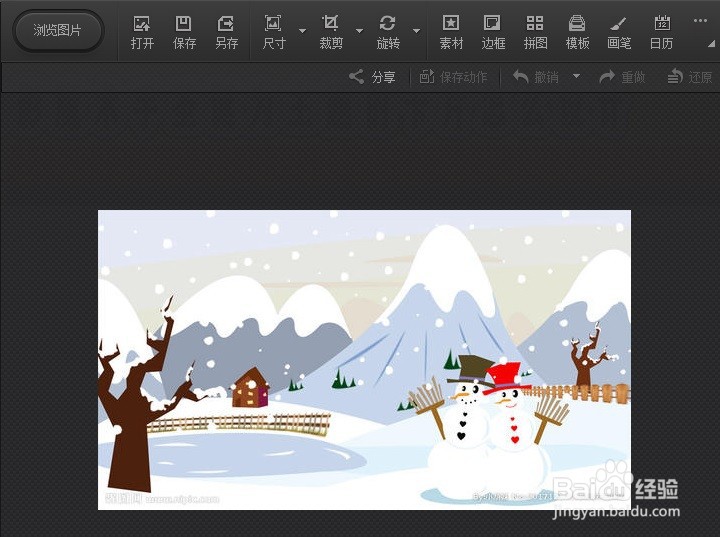Click the 重做 redo button

click(x=622, y=77)
